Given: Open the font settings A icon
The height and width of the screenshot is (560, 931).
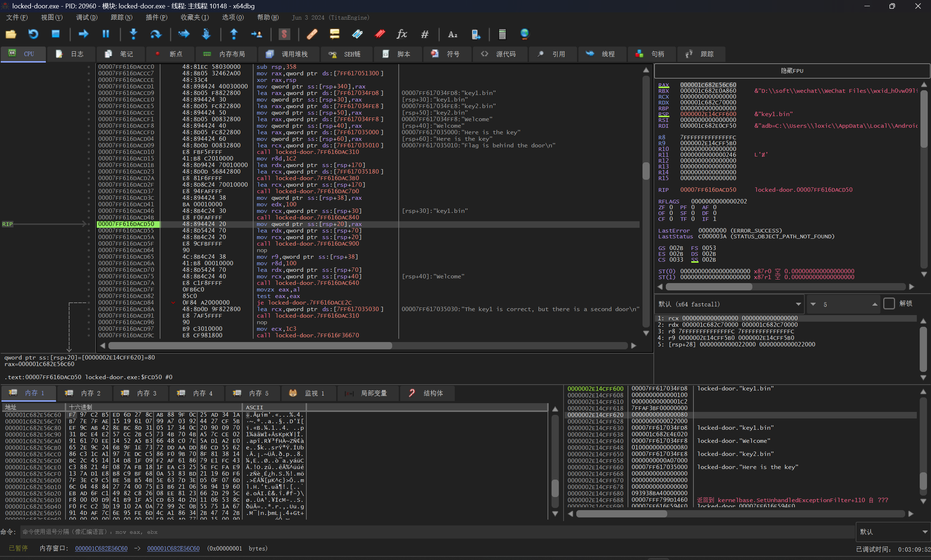Looking at the screenshot, I should point(453,34).
